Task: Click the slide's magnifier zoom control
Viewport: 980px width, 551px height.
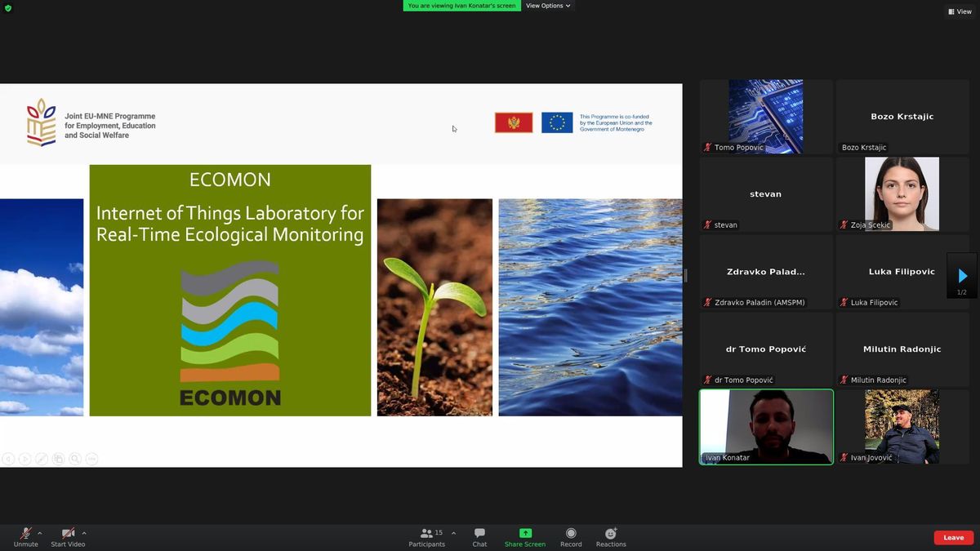Action: pos(74,459)
